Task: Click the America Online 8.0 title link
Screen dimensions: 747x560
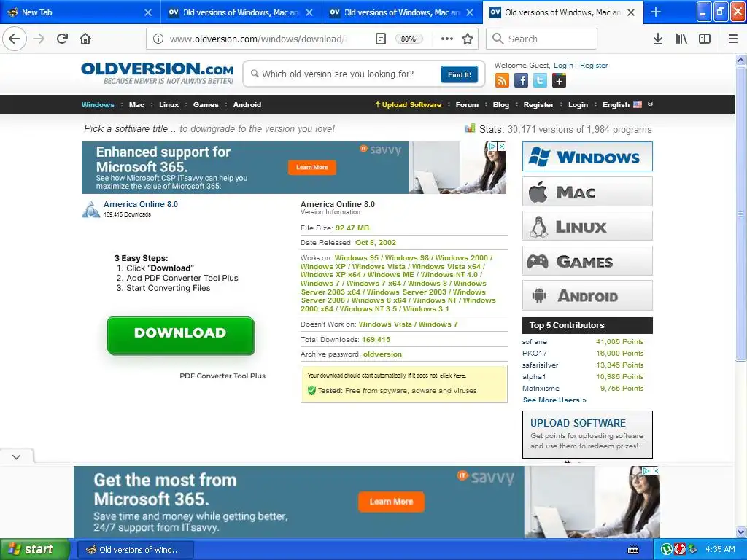Action: (x=141, y=204)
